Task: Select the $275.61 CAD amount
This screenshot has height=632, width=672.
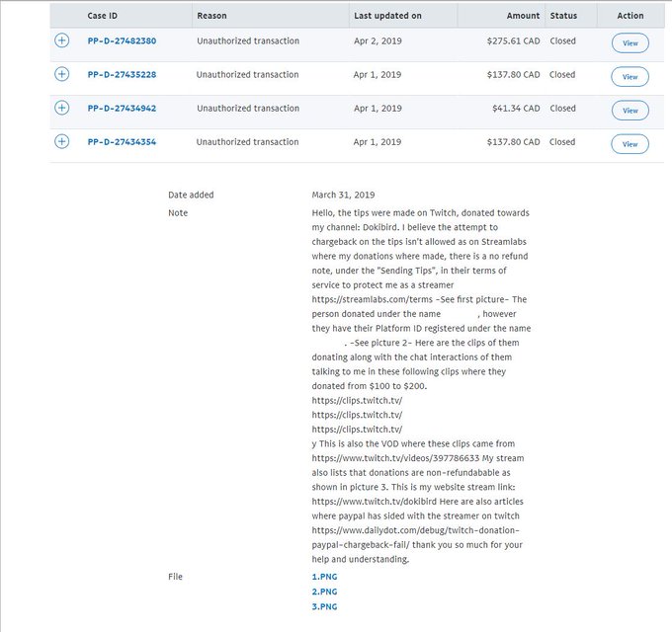Action: pos(513,41)
